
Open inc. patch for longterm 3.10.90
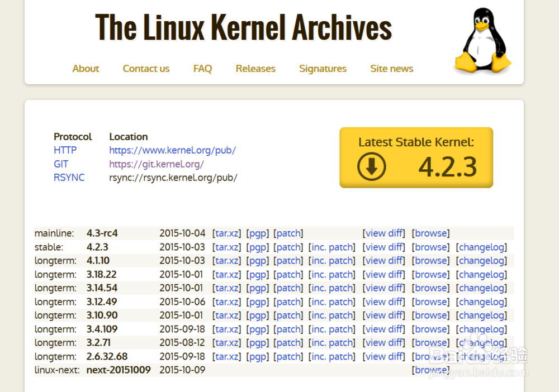[x=332, y=315]
